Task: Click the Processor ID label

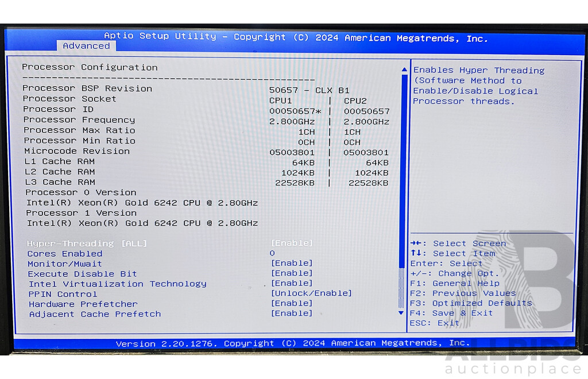Action: [58, 109]
